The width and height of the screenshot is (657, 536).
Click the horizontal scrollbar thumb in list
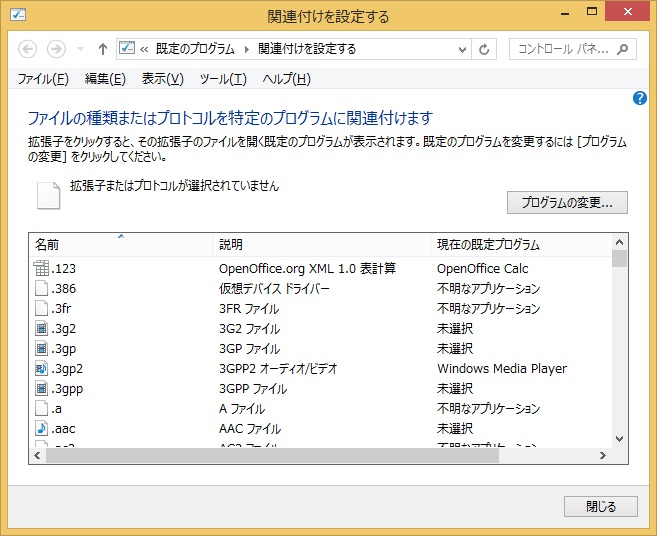point(270,455)
